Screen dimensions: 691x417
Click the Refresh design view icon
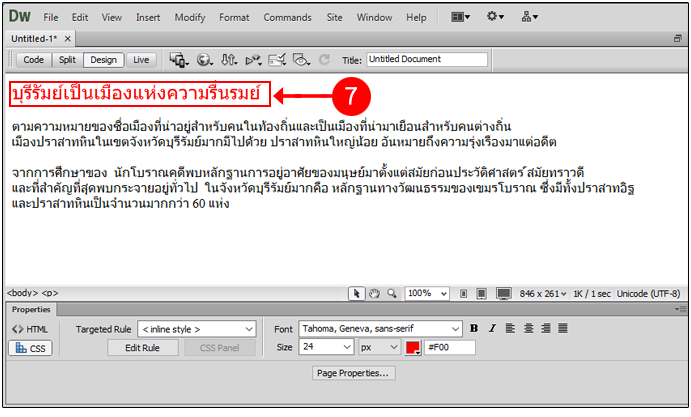[x=323, y=60]
